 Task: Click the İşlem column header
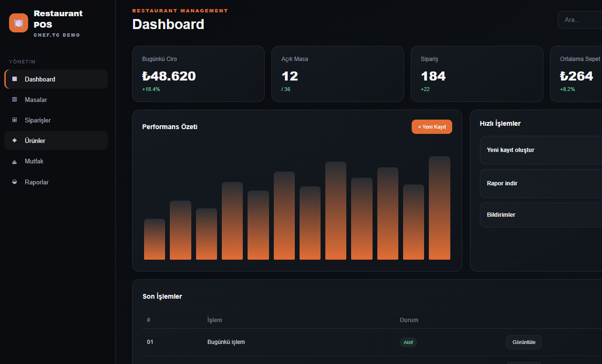[x=215, y=320]
